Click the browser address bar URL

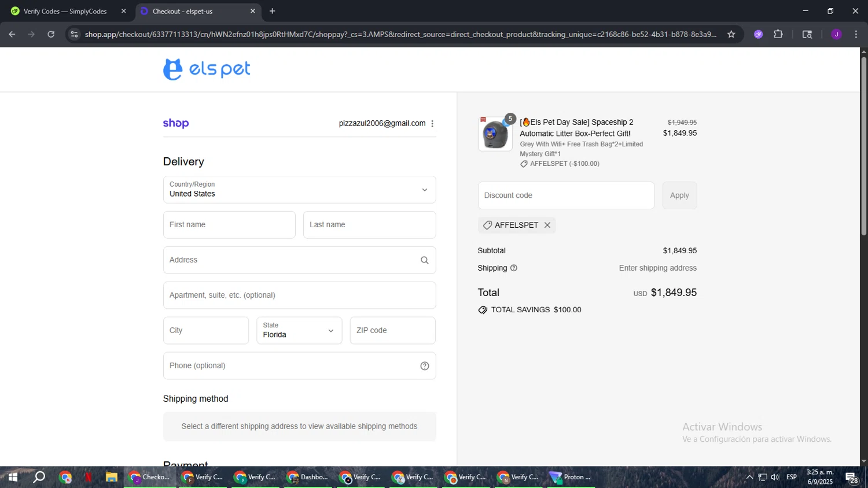point(400,34)
